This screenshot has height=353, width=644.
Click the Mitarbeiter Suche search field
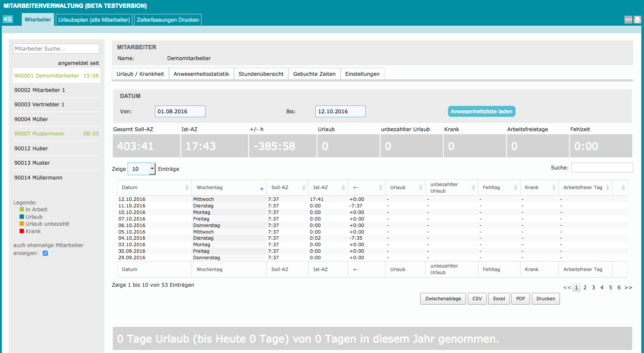[x=56, y=49]
